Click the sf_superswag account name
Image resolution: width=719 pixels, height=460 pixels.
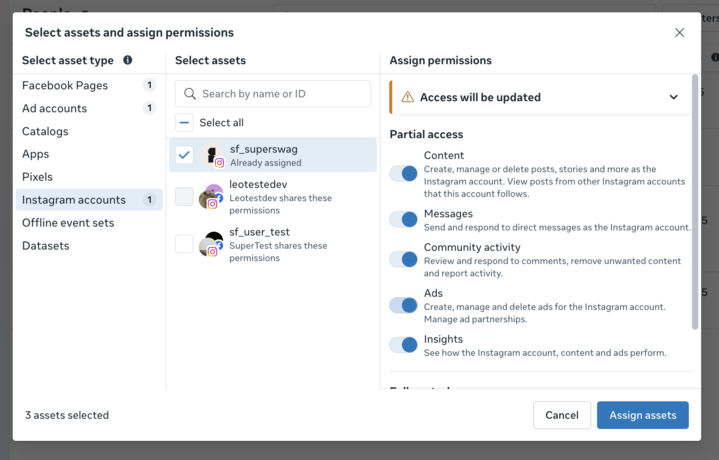point(264,149)
